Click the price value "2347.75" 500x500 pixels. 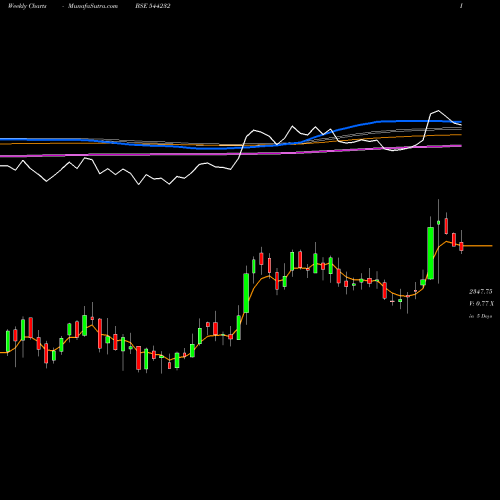(x=481, y=292)
